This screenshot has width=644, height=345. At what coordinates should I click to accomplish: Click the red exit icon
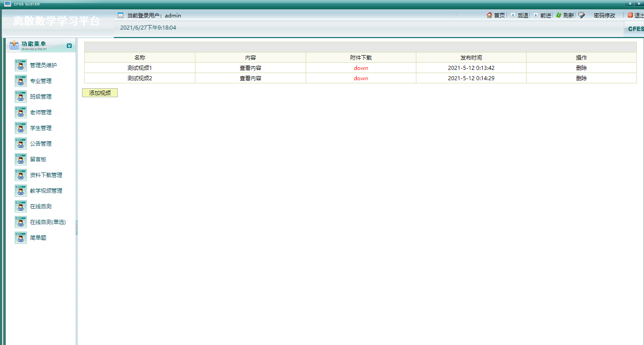point(630,15)
